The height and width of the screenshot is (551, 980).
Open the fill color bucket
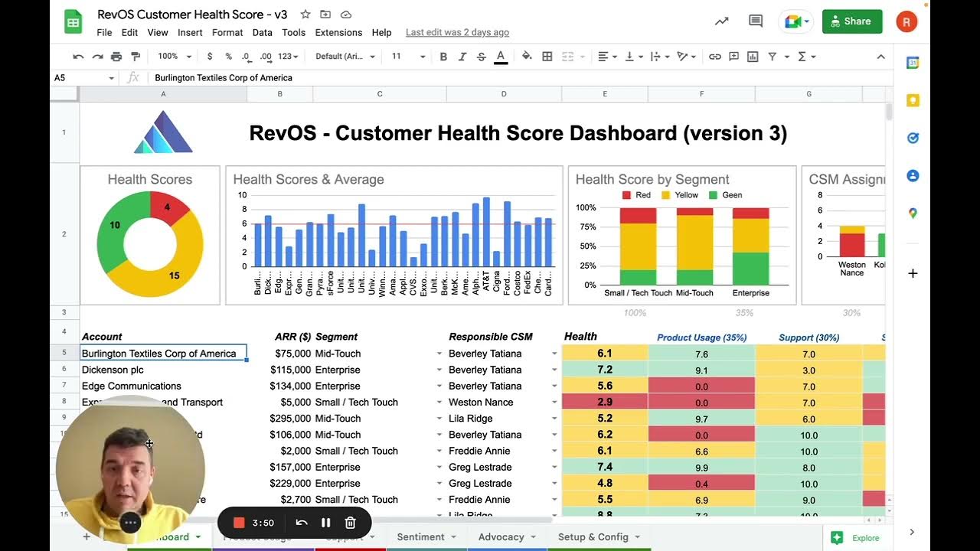pos(527,57)
